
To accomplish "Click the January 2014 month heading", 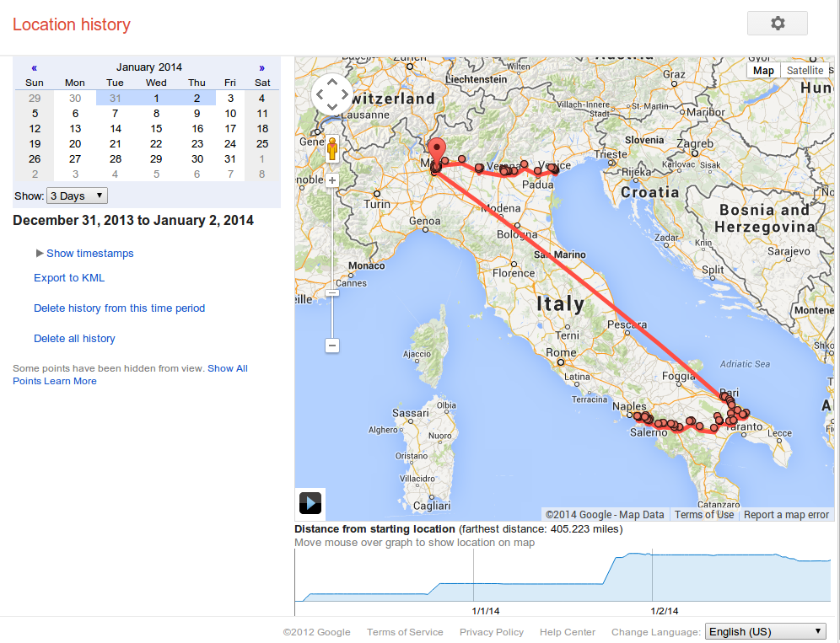I will (149, 67).
